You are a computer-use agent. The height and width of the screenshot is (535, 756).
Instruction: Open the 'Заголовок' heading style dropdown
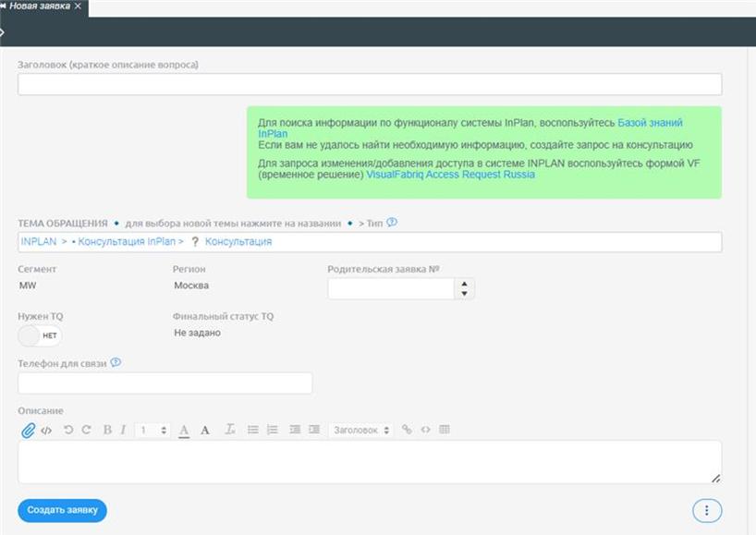tap(360, 430)
